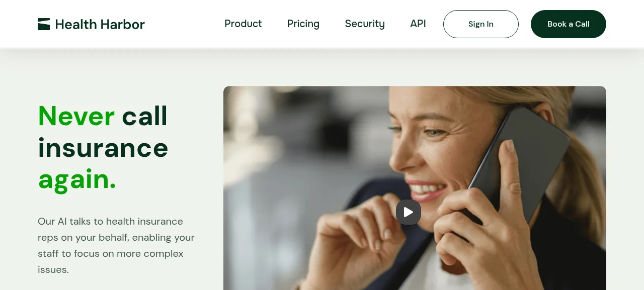This screenshot has height=290, width=644.
Task: Click the Book a Call button
Action: click(x=569, y=24)
